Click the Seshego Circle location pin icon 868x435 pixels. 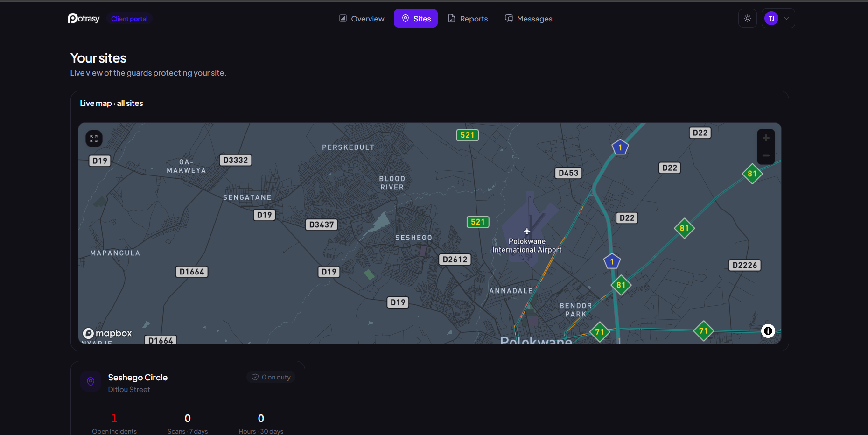click(91, 381)
